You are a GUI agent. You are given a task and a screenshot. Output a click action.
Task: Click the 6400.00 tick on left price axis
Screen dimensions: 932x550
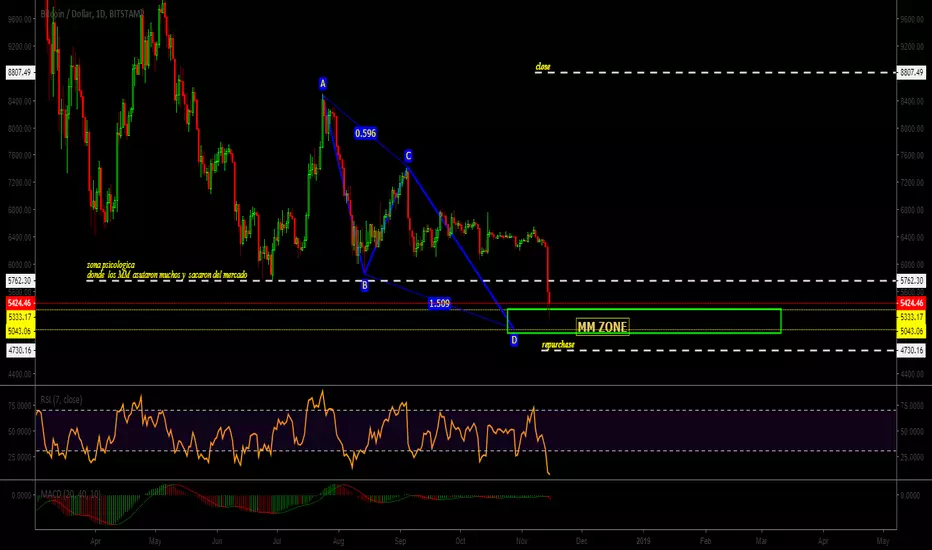point(20,237)
